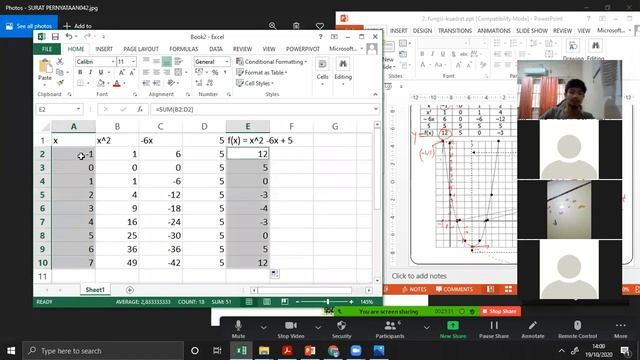The image size is (640, 360).
Task: Click the Fill Color bucket icon
Action: [x=101, y=83]
